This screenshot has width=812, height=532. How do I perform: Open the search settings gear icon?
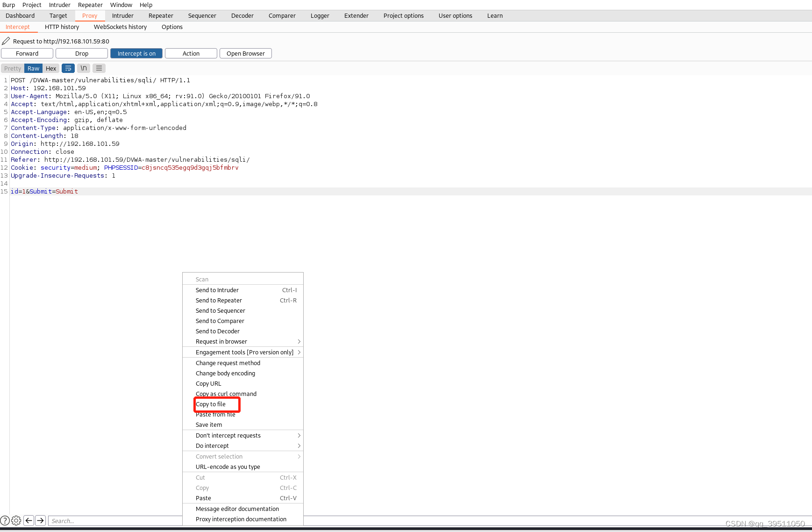pos(16,520)
